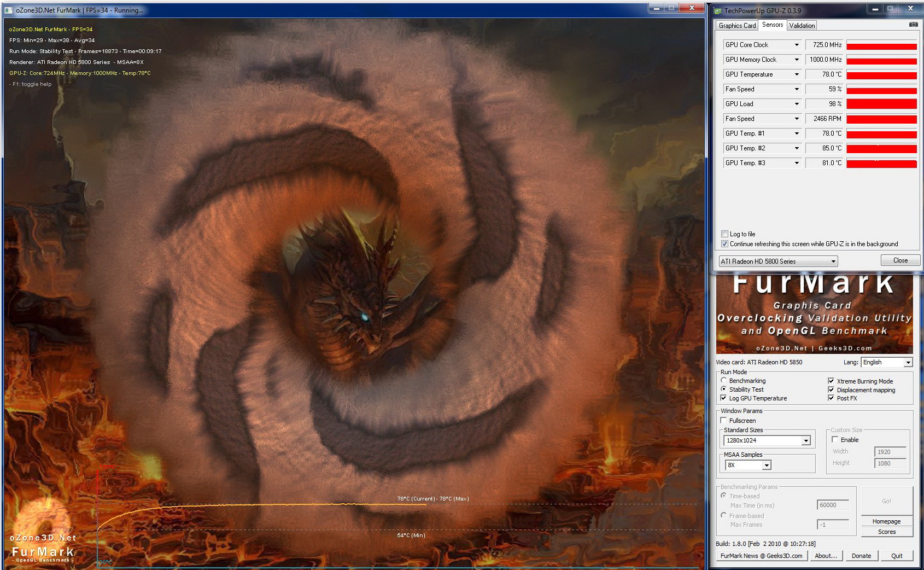Check the Custom Size Enable box
Image resolution: width=924 pixels, height=570 pixels.
click(835, 439)
